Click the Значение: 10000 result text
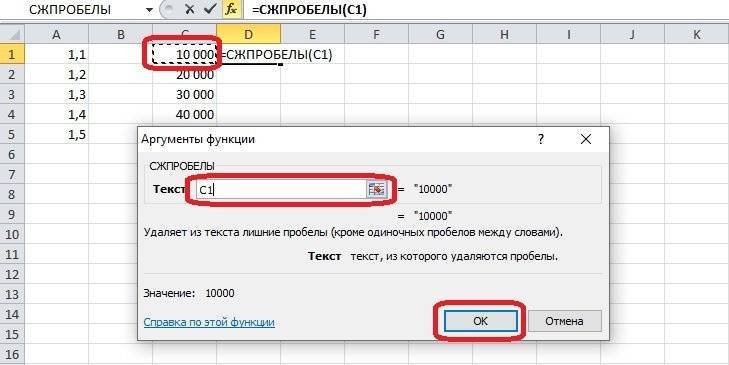The width and height of the screenshot is (729, 365). [x=189, y=293]
